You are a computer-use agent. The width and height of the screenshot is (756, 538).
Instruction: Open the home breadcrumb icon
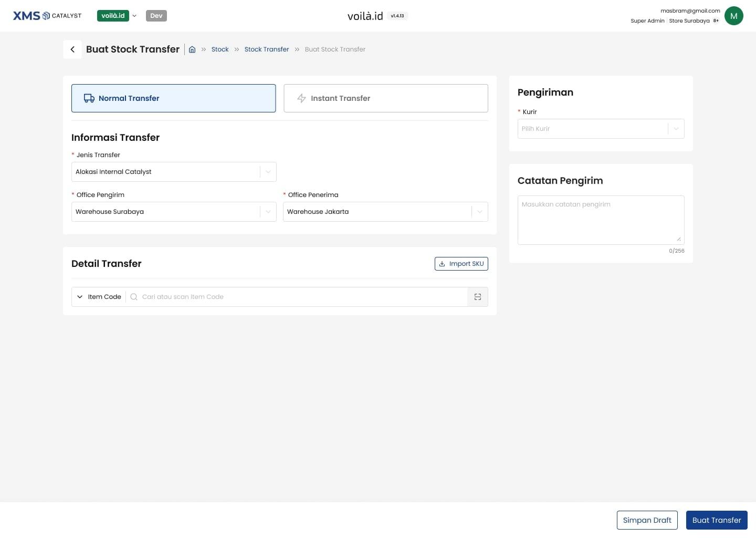pyautogui.click(x=192, y=49)
